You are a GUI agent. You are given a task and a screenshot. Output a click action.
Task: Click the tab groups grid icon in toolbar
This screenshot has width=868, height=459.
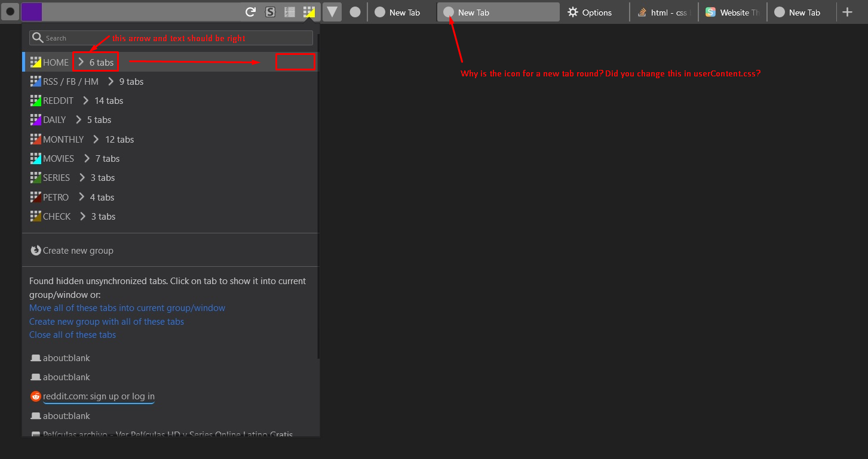[x=309, y=11]
